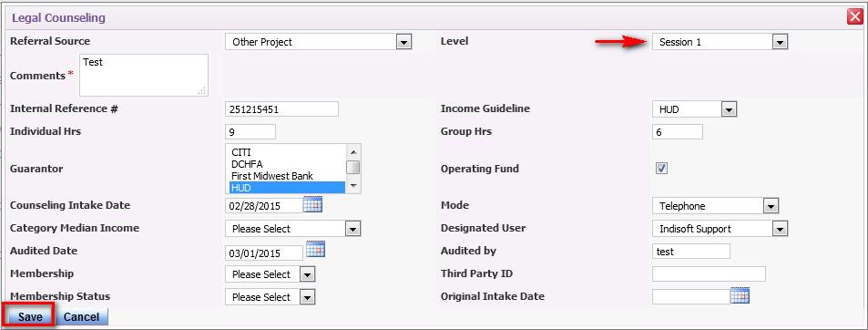Viewport: 868px width, 330px height.
Task: Click the Guarantor list scrollbar thumb
Action: (x=353, y=167)
